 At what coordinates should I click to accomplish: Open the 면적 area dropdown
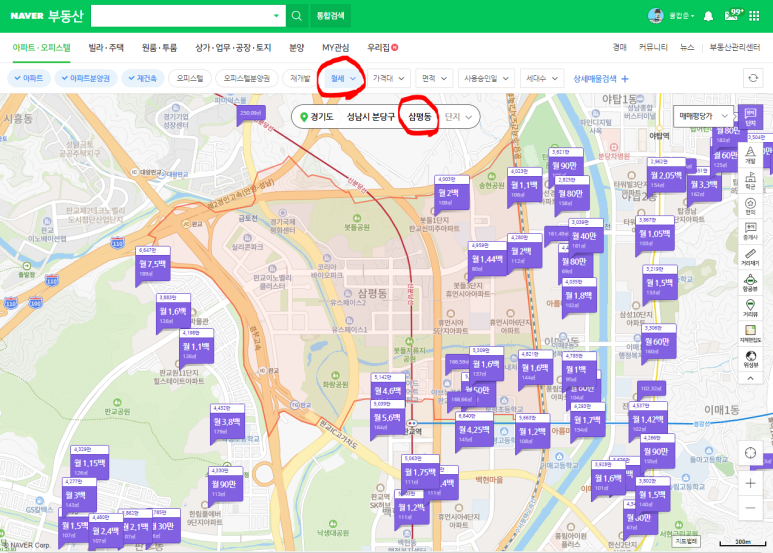(x=434, y=78)
